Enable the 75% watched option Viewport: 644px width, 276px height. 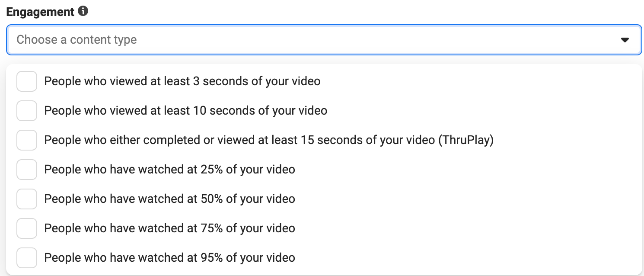(27, 228)
